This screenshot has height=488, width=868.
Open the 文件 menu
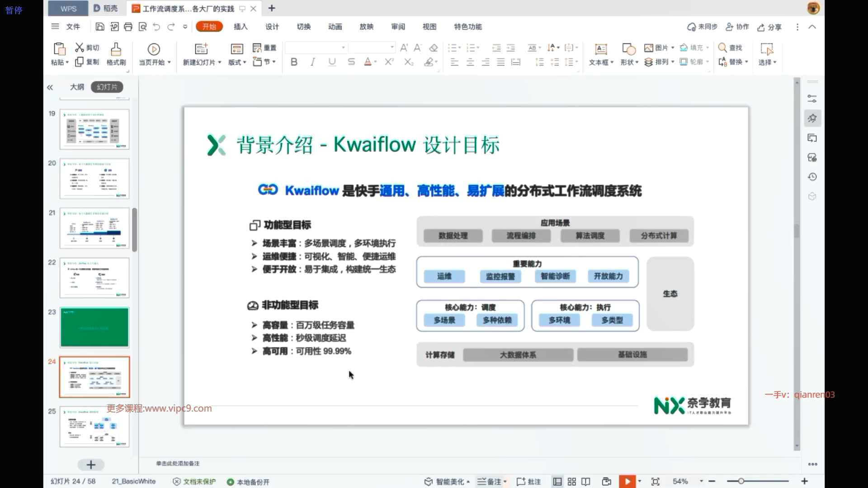[73, 27]
